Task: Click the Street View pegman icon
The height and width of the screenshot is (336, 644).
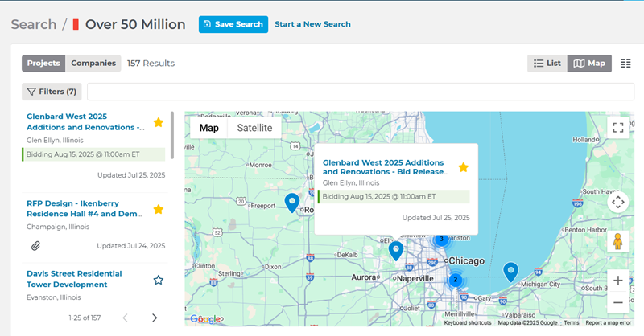Action: 617,241
